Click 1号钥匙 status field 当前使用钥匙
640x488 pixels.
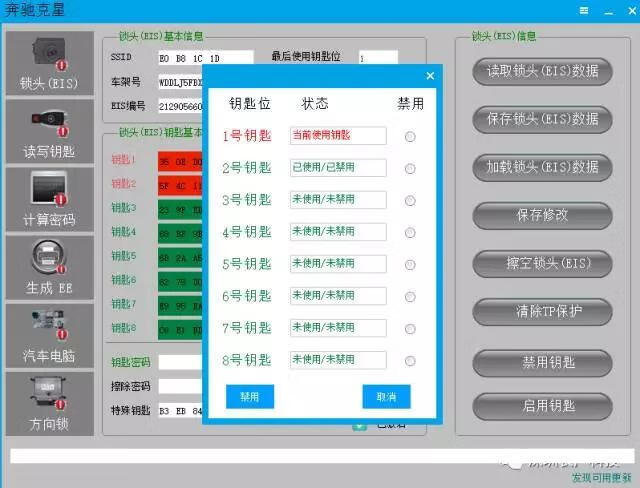[x=338, y=135]
